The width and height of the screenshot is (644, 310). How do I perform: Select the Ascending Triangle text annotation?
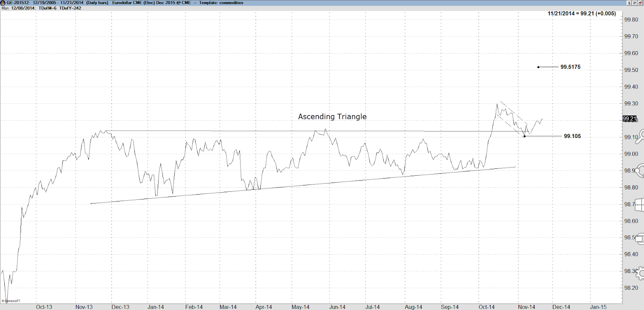pos(332,117)
